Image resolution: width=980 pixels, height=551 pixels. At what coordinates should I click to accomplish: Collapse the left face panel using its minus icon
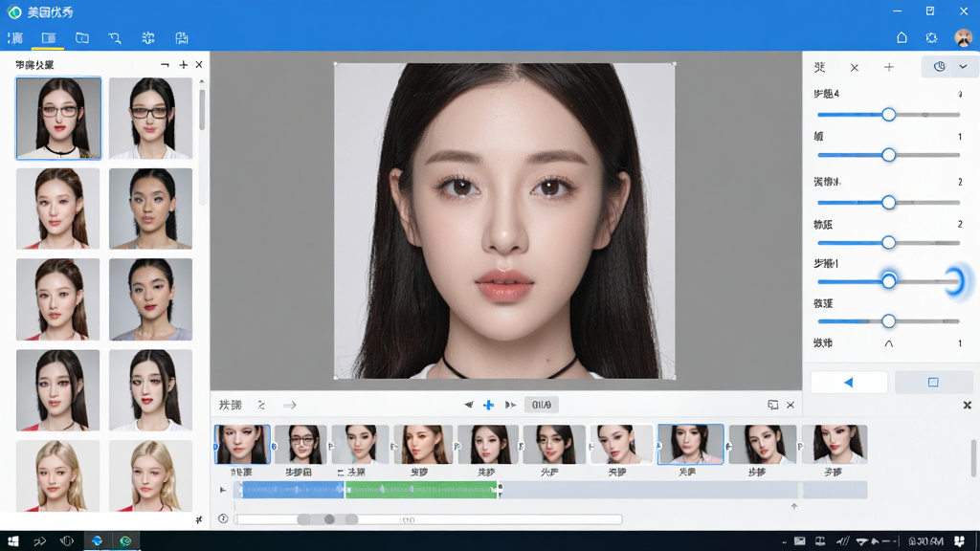tap(165, 64)
